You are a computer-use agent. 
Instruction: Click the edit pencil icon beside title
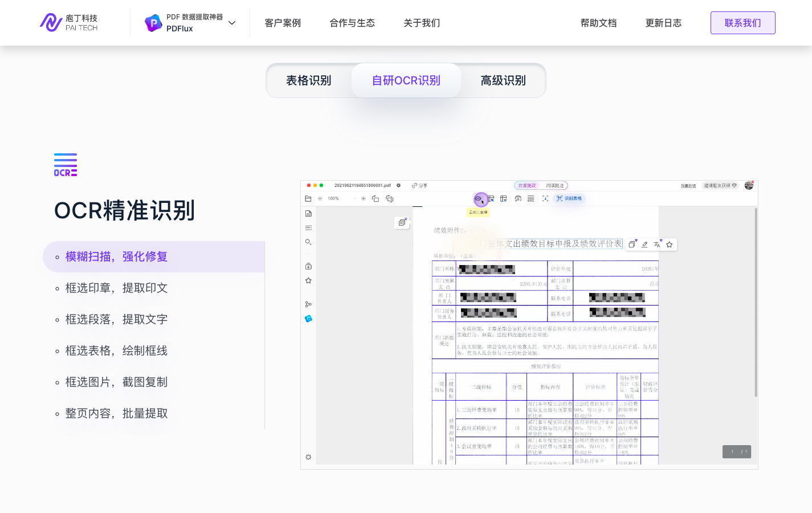[644, 245]
